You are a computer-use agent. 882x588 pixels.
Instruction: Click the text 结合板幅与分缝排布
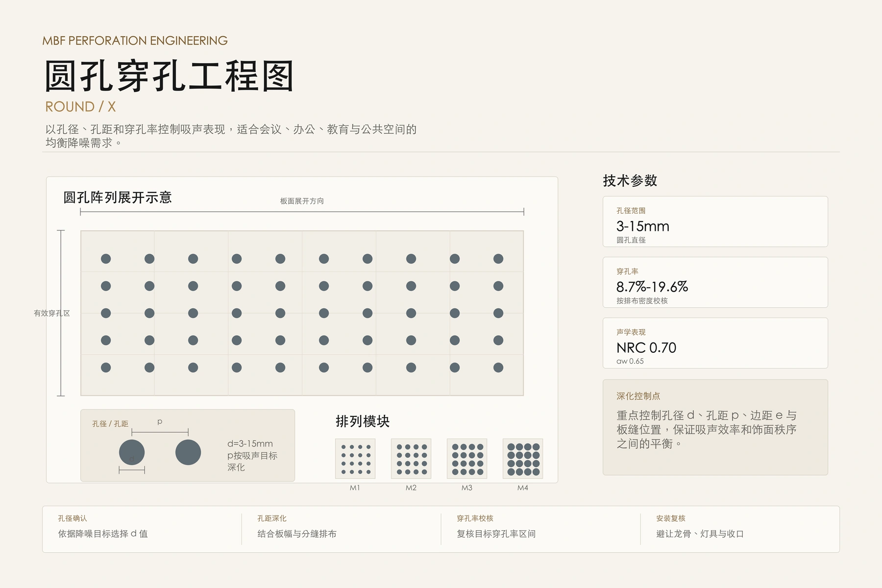click(297, 534)
